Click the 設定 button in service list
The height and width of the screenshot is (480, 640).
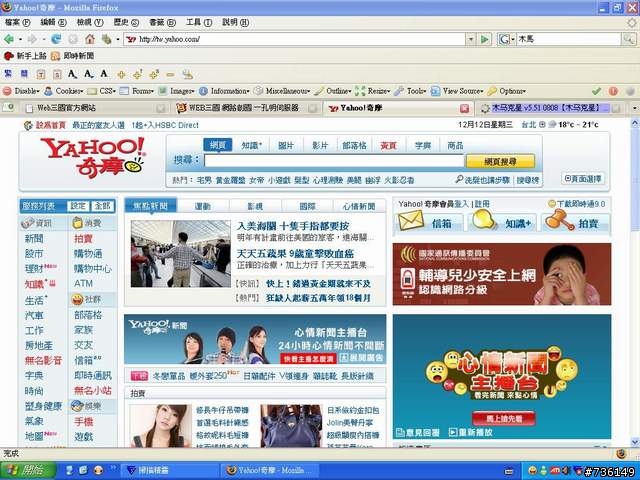pyautogui.click(x=78, y=206)
